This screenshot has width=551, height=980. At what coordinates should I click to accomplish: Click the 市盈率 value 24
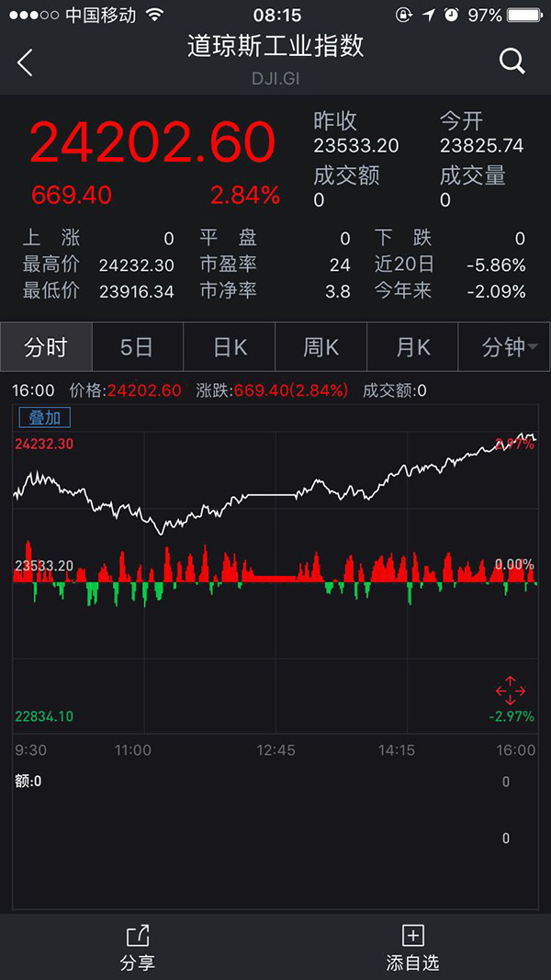[340, 265]
